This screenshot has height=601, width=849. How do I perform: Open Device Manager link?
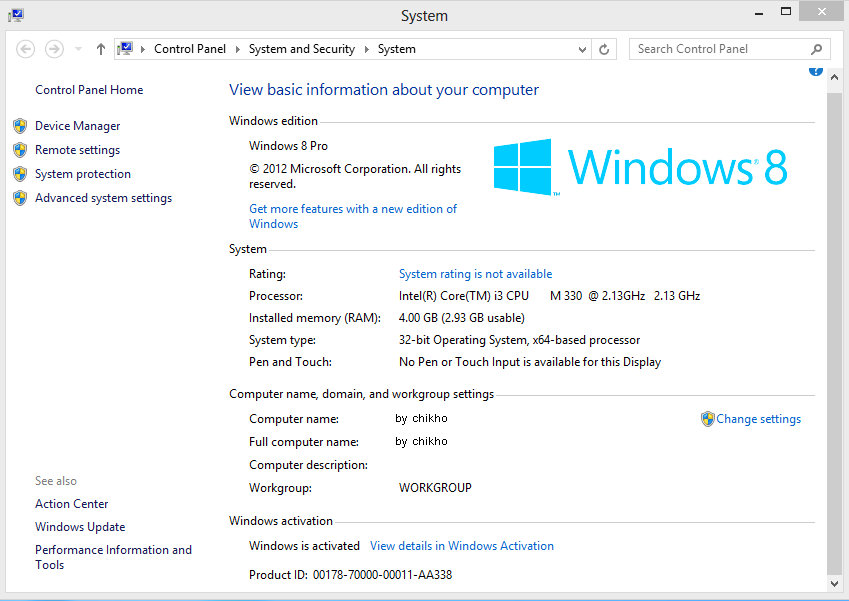point(77,126)
